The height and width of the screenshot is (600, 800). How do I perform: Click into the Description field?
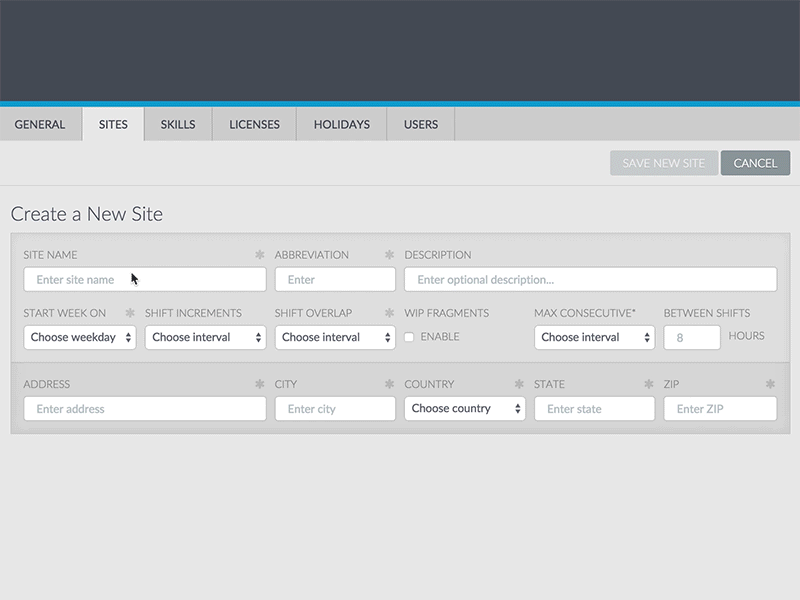[x=590, y=280]
